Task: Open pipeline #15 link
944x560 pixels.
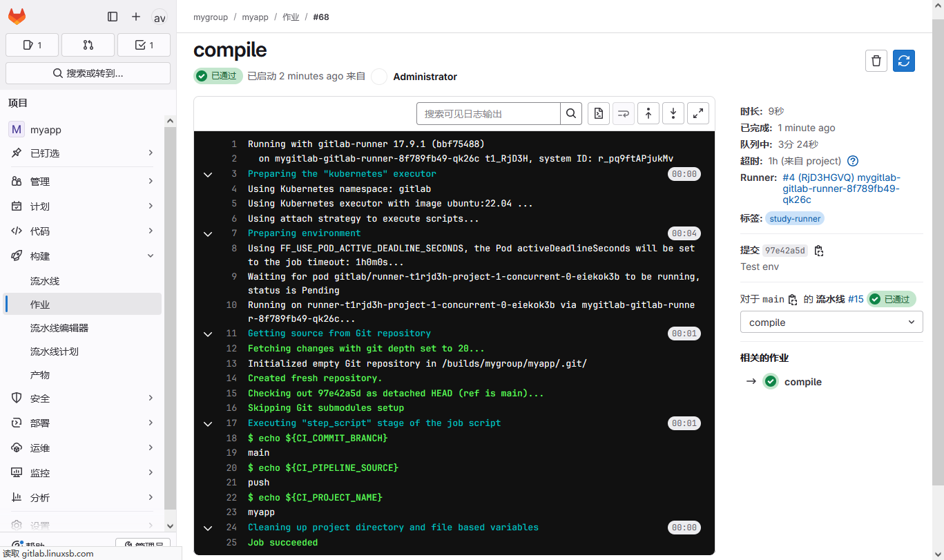Action: click(x=856, y=299)
